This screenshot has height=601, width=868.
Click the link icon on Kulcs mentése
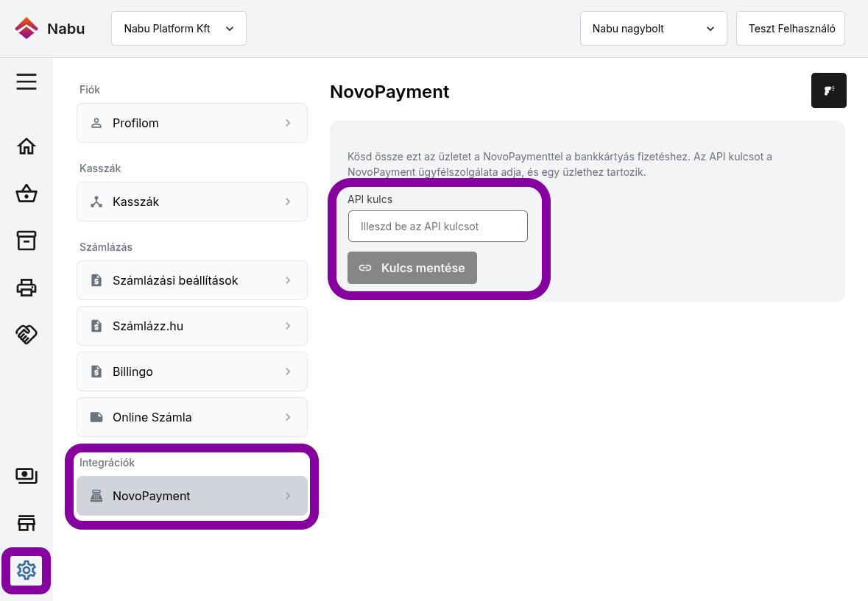(x=365, y=268)
